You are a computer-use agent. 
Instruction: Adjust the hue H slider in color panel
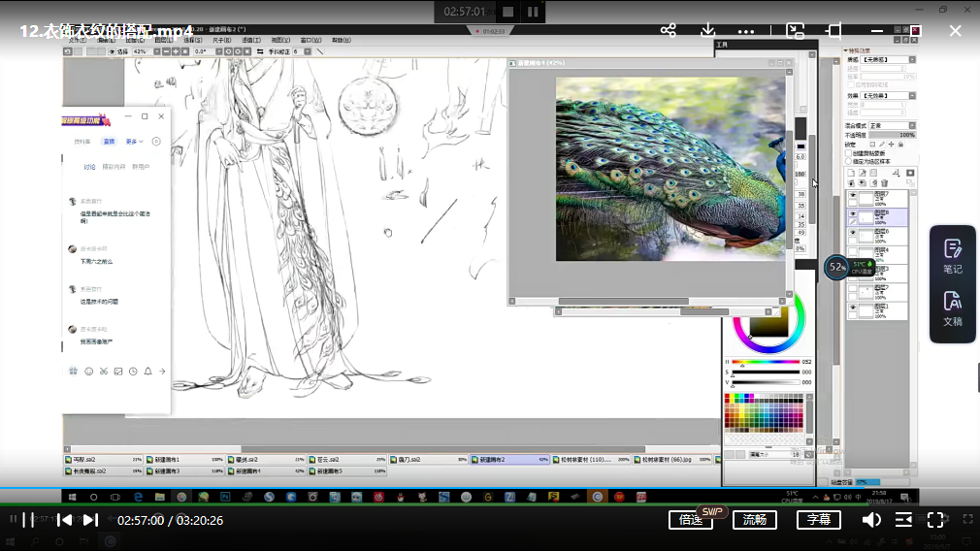coord(766,362)
